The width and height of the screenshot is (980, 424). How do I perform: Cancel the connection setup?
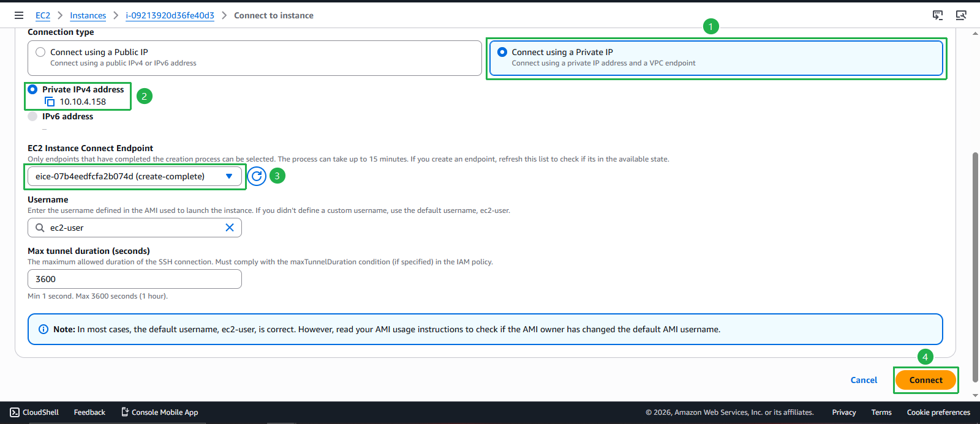coord(864,380)
